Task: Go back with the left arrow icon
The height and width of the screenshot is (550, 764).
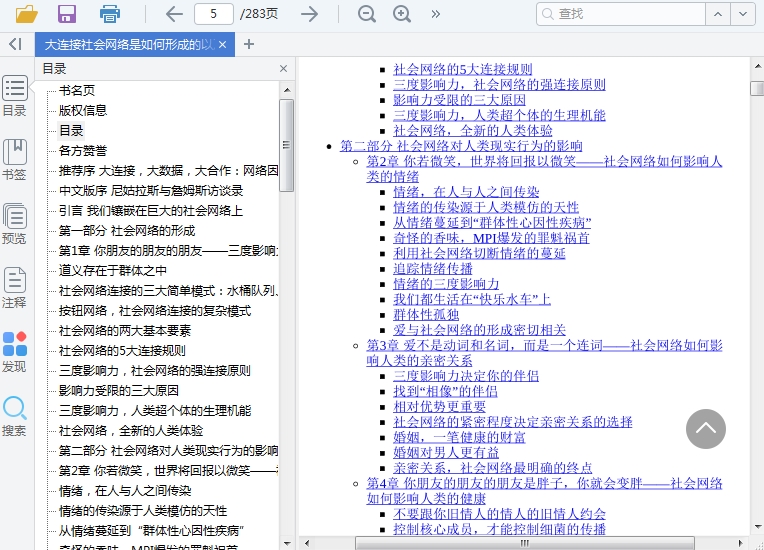Action: tap(174, 14)
